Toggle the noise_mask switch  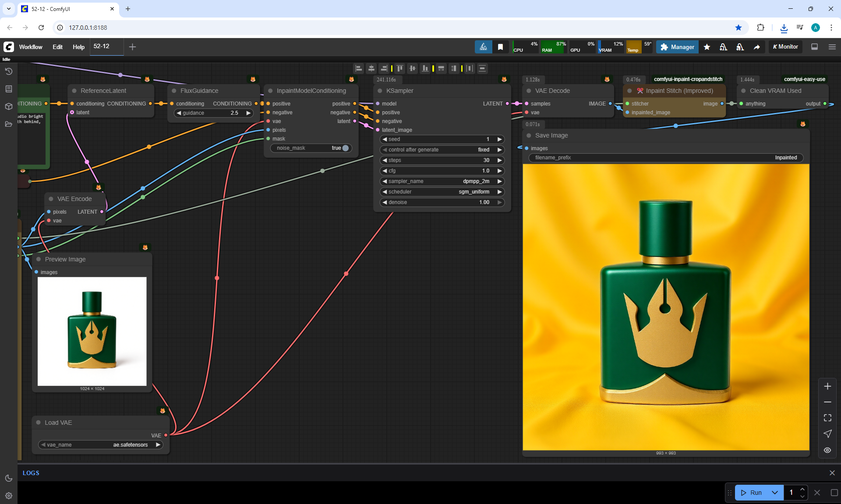tap(345, 148)
